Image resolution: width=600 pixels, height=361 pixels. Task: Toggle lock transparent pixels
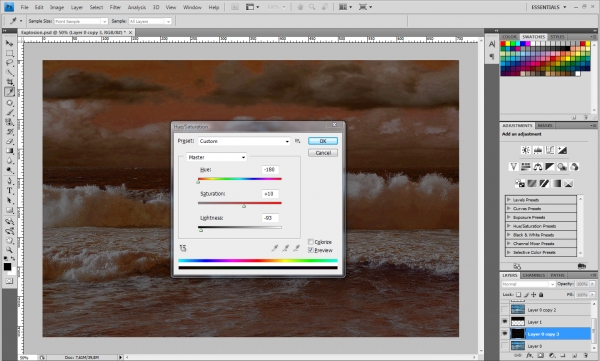(518, 295)
